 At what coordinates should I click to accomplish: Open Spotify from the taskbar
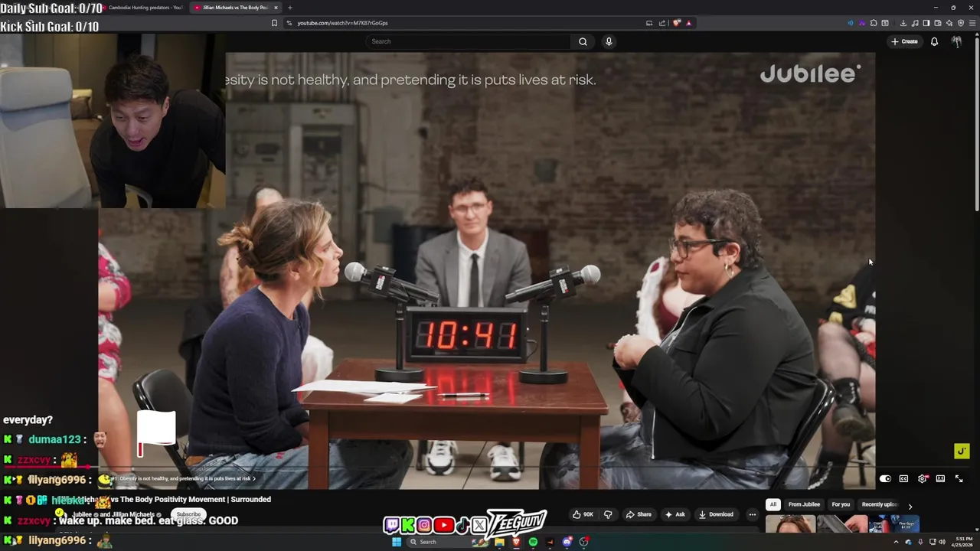click(533, 542)
